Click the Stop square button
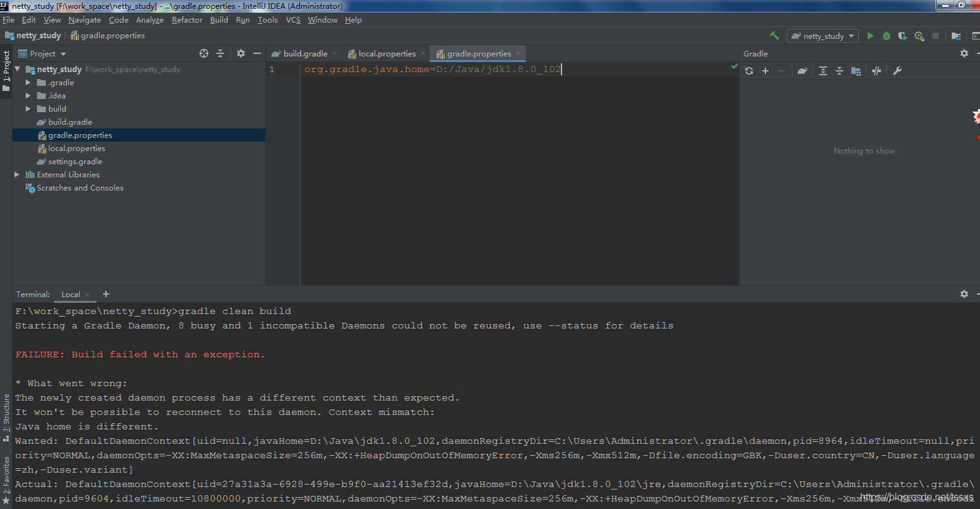980x509 pixels. [x=935, y=36]
